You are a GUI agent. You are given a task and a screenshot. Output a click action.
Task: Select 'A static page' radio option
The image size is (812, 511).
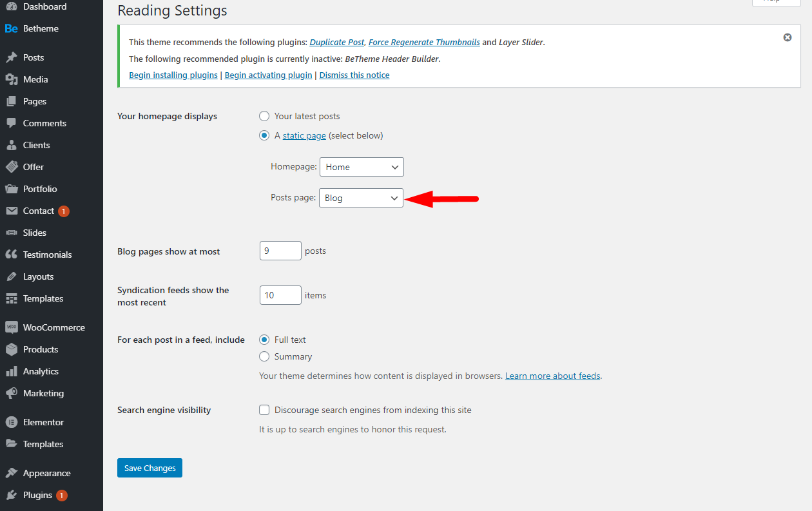(264, 135)
